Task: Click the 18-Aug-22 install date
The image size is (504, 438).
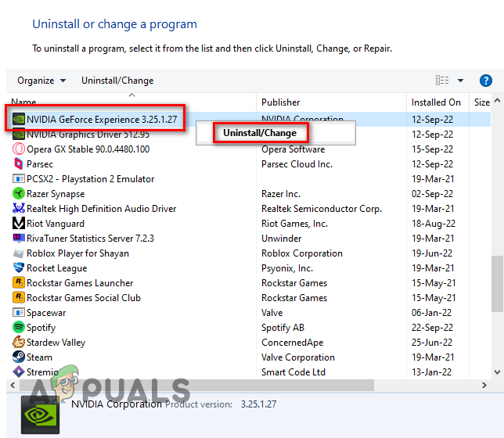Action: (x=434, y=224)
